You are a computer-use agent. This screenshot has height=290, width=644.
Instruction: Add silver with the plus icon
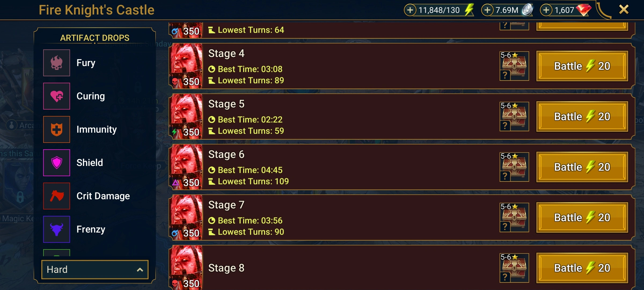(x=487, y=10)
